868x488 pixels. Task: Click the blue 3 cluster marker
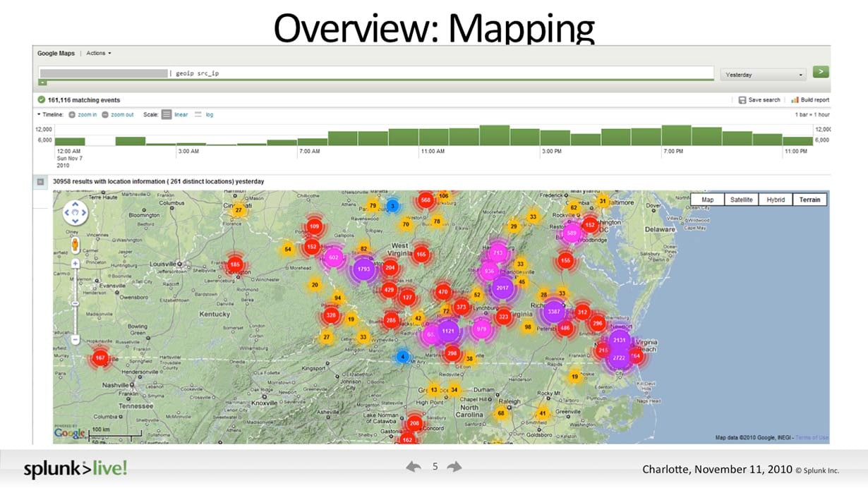(393, 206)
